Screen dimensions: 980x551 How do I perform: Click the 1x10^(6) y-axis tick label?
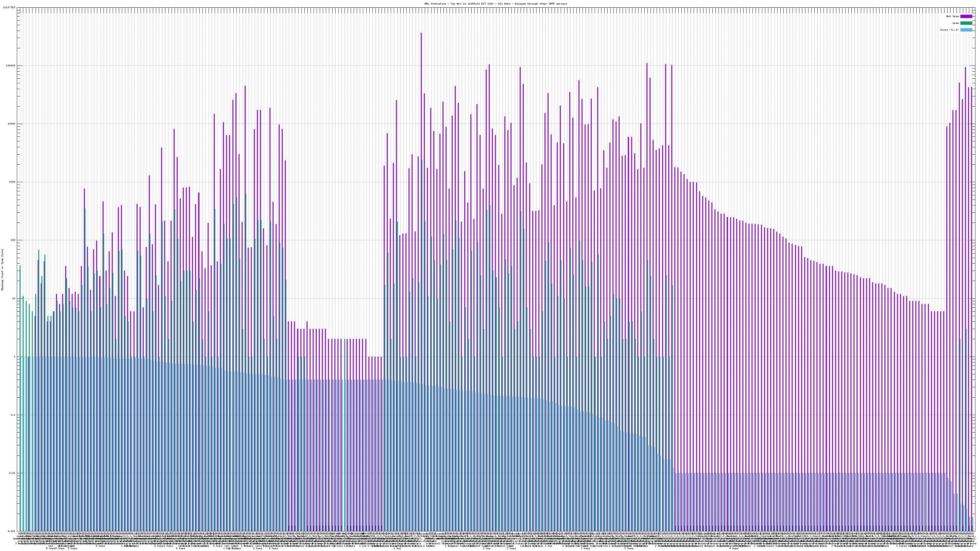point(9,7)
